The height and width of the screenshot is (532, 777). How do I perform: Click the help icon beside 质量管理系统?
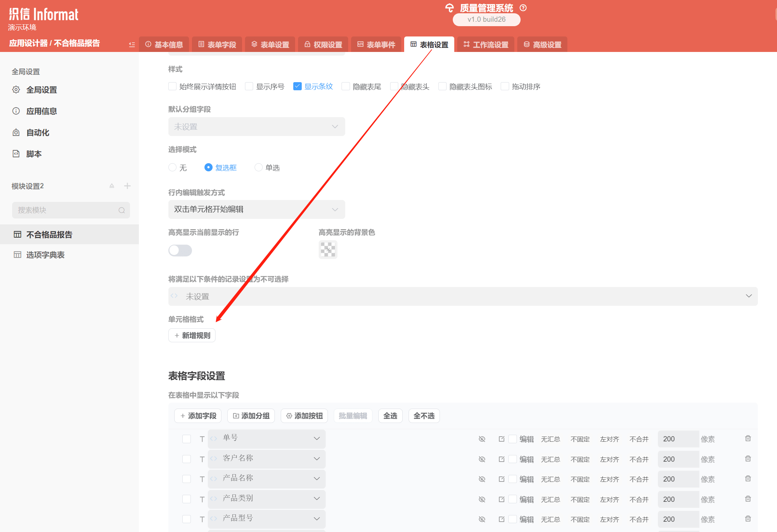[x=523, y=8]
